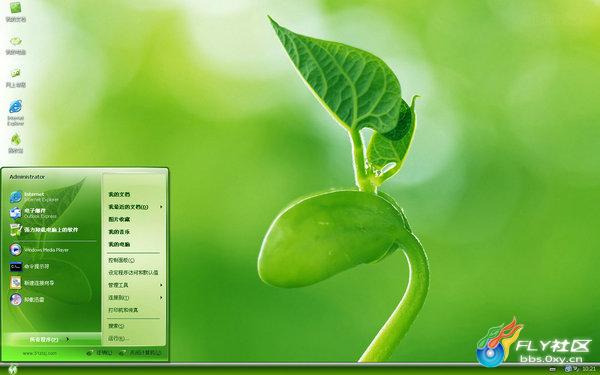This screenshot has height=375, width=600.
Task: Launch Outlook Express e-mail from Start menu
Action: click(x=34, y=213)
